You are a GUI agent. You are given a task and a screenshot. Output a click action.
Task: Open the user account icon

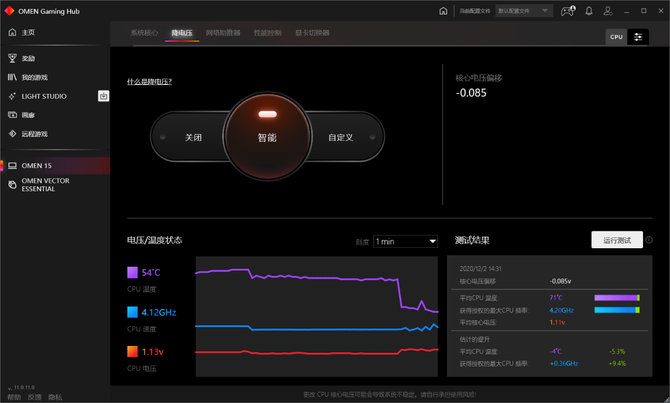click(x=608, y=11)
